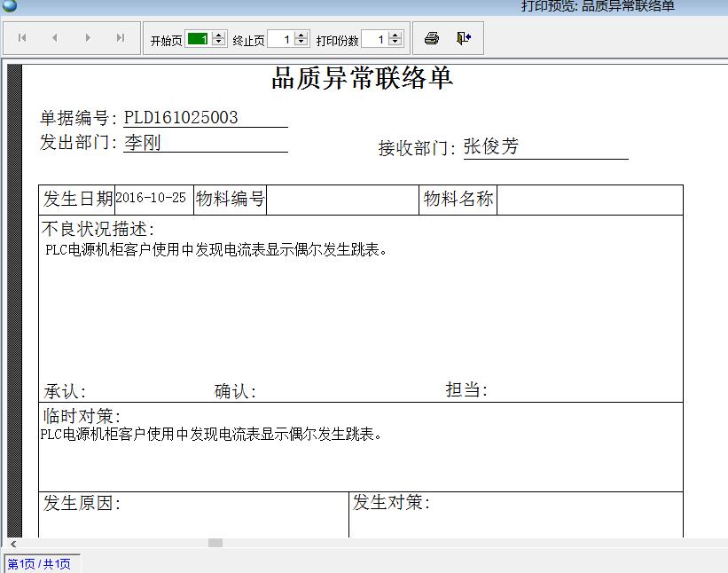Click the next page arrow icon

tap(87, 37)
